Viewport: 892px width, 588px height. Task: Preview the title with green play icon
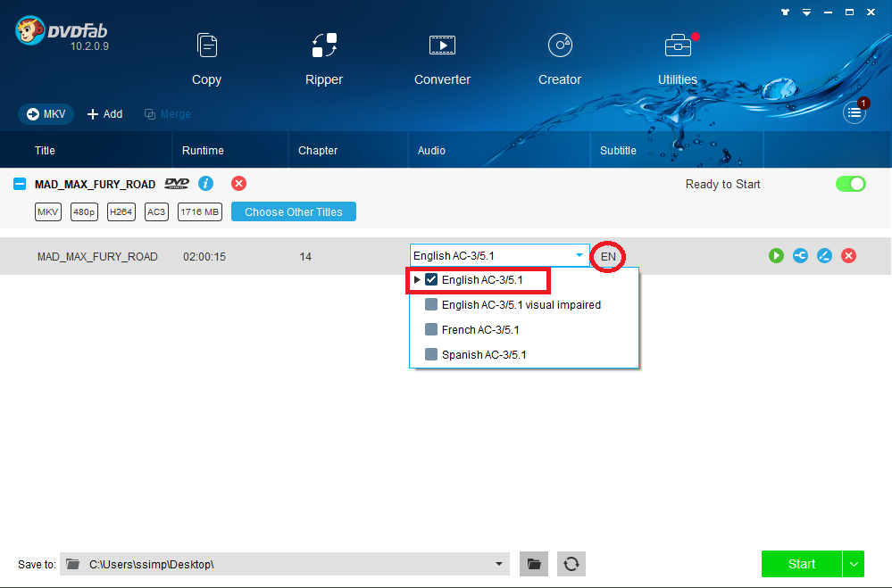pos(776,256)
